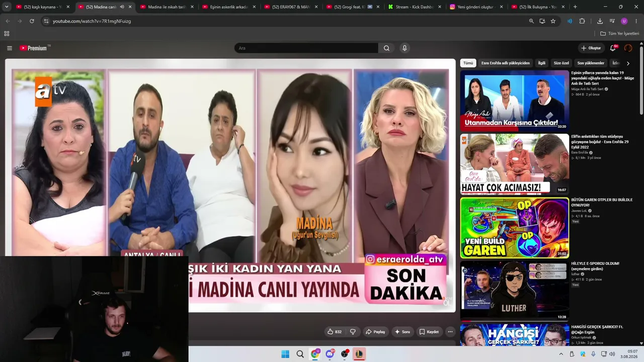Dislike the video with thumbs down
The height and width of the screenshot is (362, 644).
pyautogui.click(x=353, y=332)
